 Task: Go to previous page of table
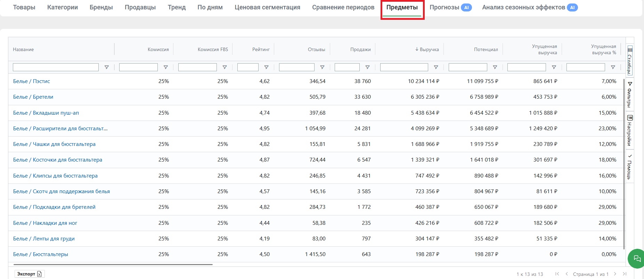(566, 274)
